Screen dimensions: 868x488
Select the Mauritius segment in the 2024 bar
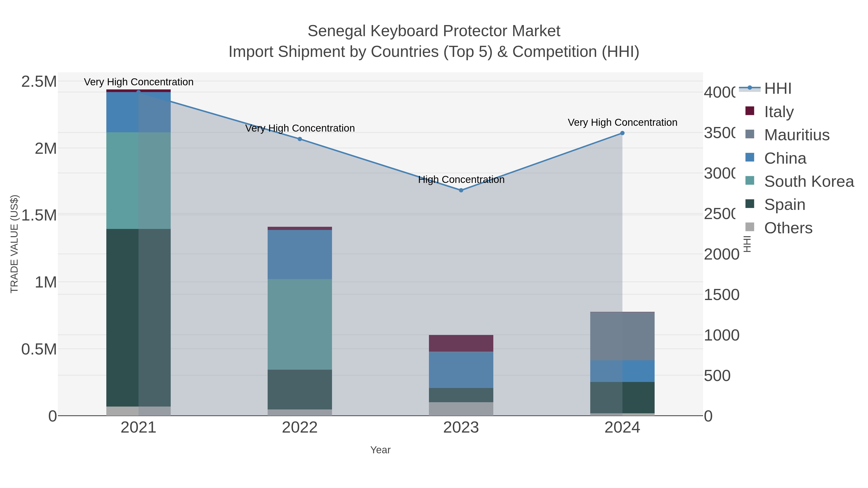click(x=622, y=336)
